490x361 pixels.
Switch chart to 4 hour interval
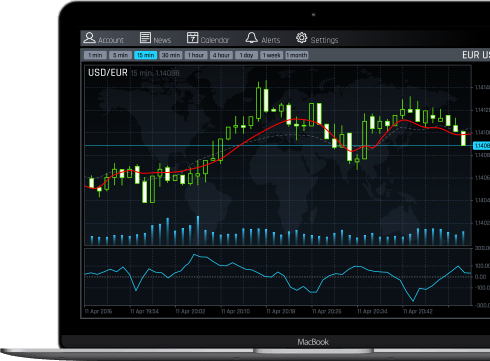pos(221,55)
